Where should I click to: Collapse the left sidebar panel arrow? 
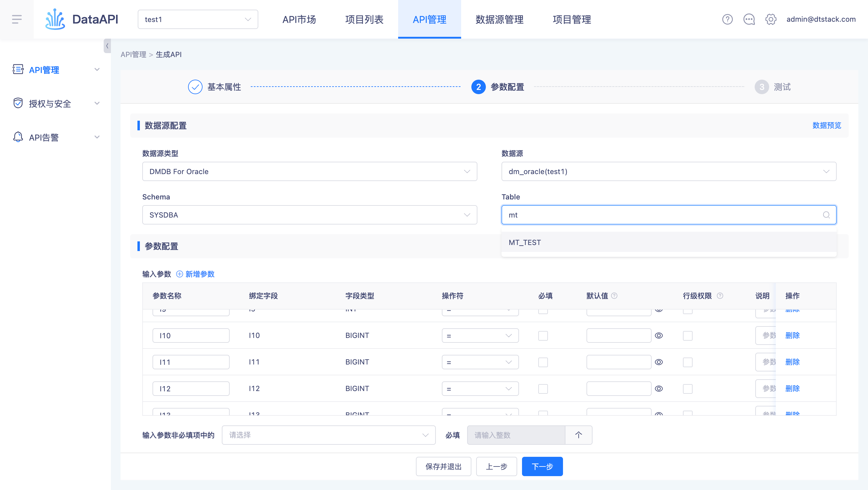coord(107,46)
